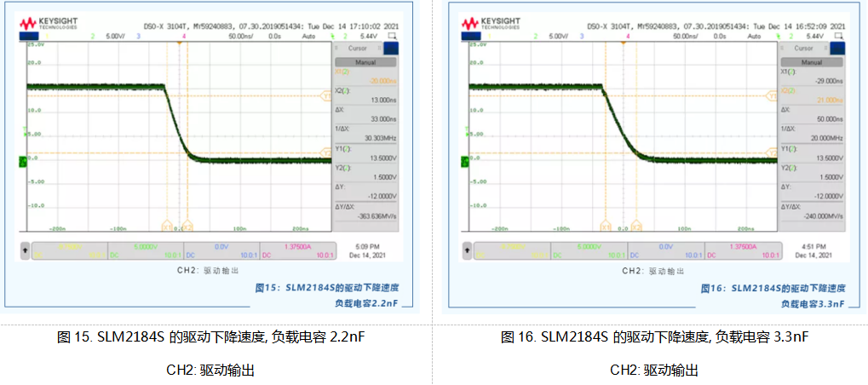Image resolution: width=868 pixels, height=385 pixels.
Task: Click the trigger edge icon in Figure 16 header
Action: (780, 36)
